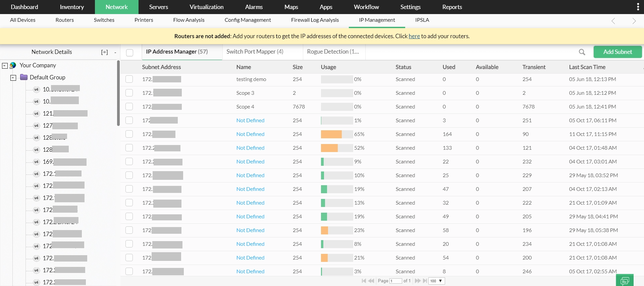Click Not Defined in the 23% row

pyautogui.click(x=250, y=230)
